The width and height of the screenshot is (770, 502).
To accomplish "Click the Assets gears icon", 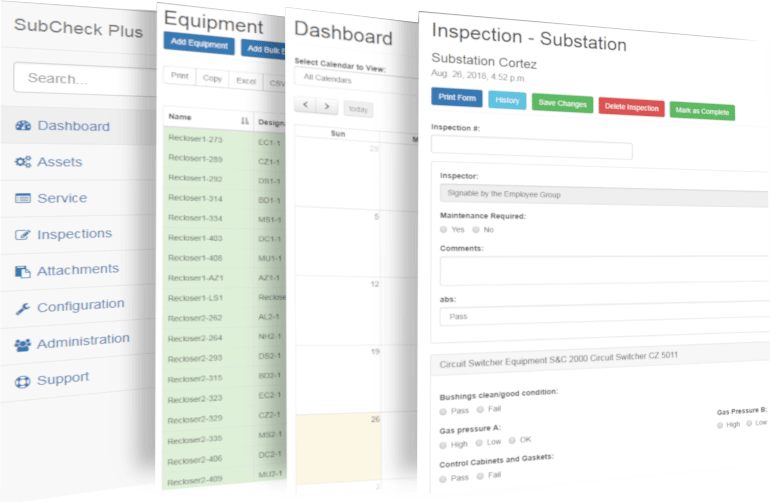I will click(x=23, y=162).
